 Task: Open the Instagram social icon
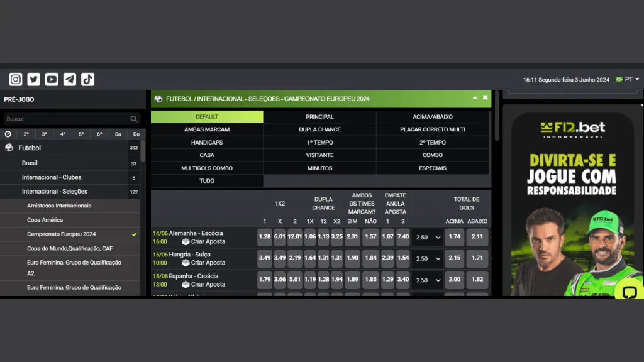pyautogui.click(x=16, y=79)
